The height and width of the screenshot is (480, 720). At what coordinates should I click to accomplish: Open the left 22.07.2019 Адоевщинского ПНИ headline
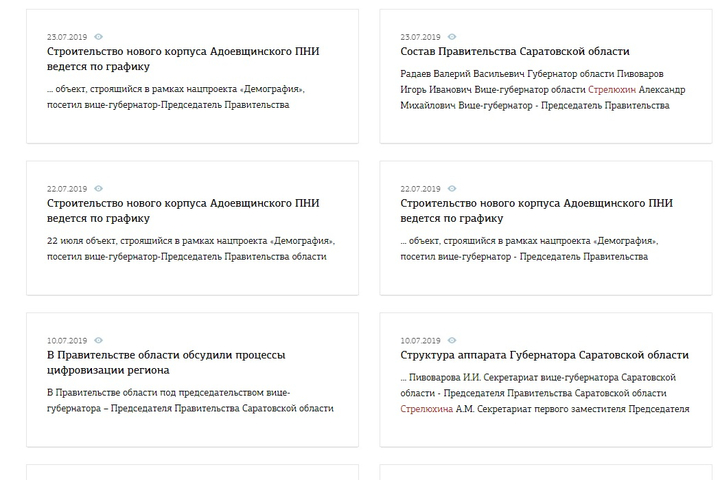click(x=183, y=210)
